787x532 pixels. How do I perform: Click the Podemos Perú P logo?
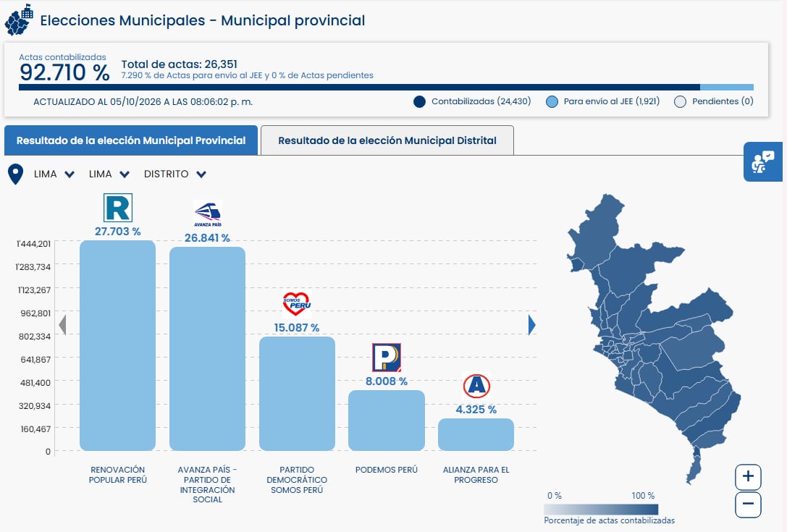387,358
